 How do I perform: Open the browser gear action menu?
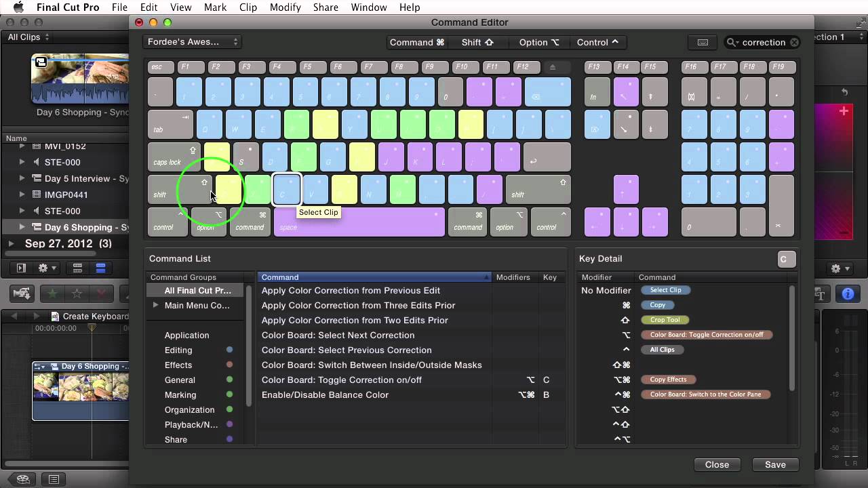[47, 268]
